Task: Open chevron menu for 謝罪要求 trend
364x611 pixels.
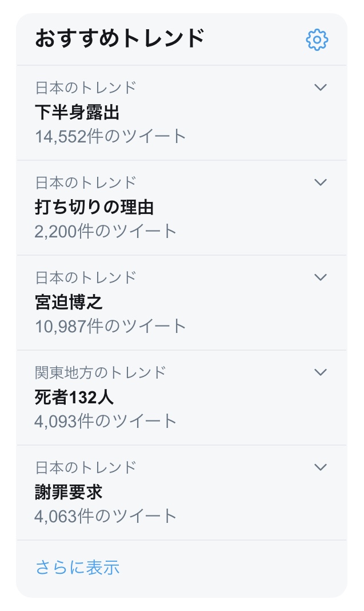Action: [321, 467]
